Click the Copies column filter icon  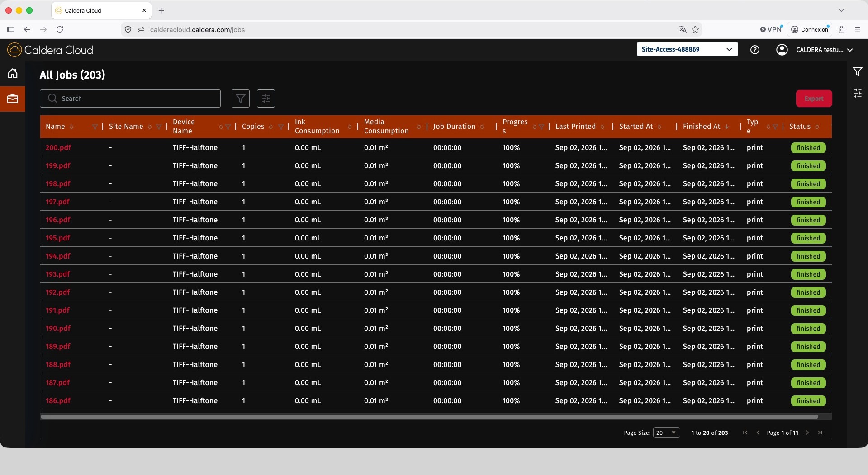280,127
